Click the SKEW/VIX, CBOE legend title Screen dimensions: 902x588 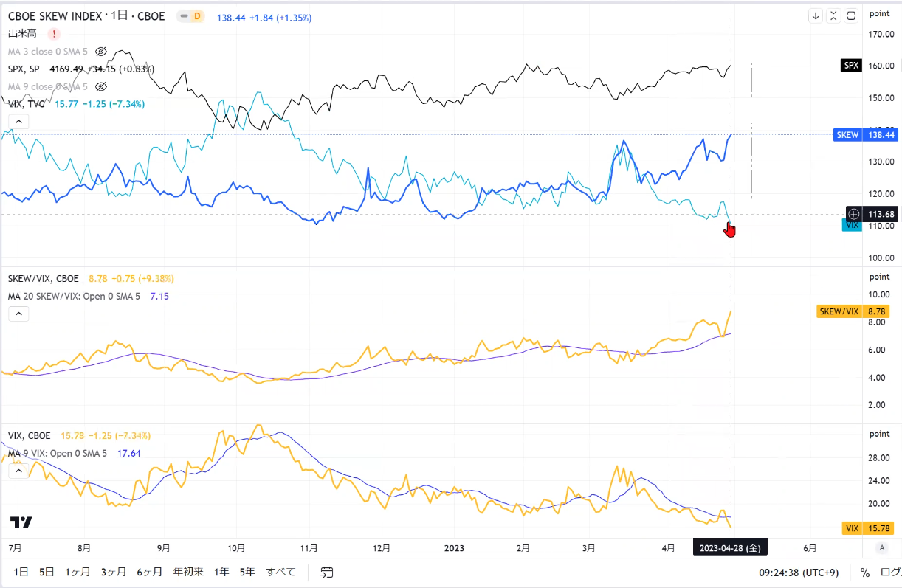(44, 279)
